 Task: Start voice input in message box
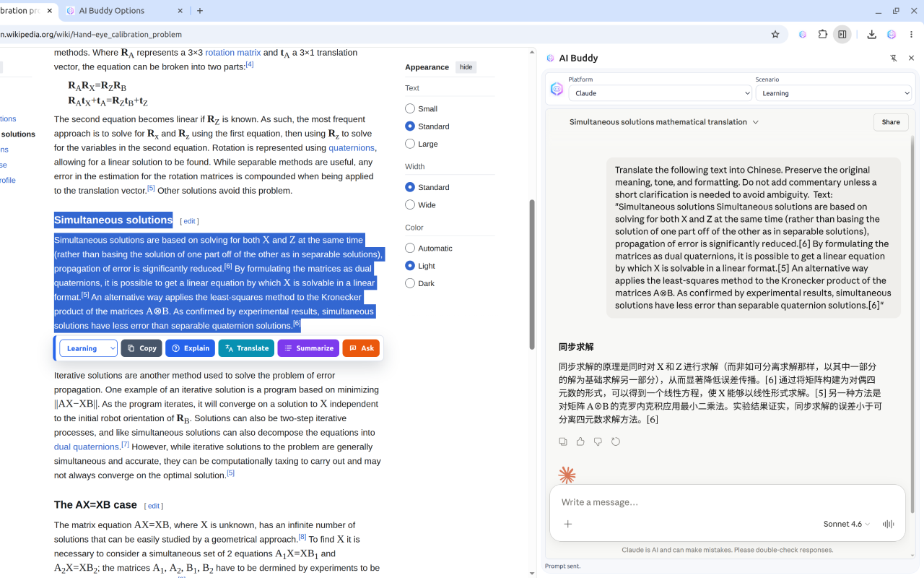click(x=888, y=524)
